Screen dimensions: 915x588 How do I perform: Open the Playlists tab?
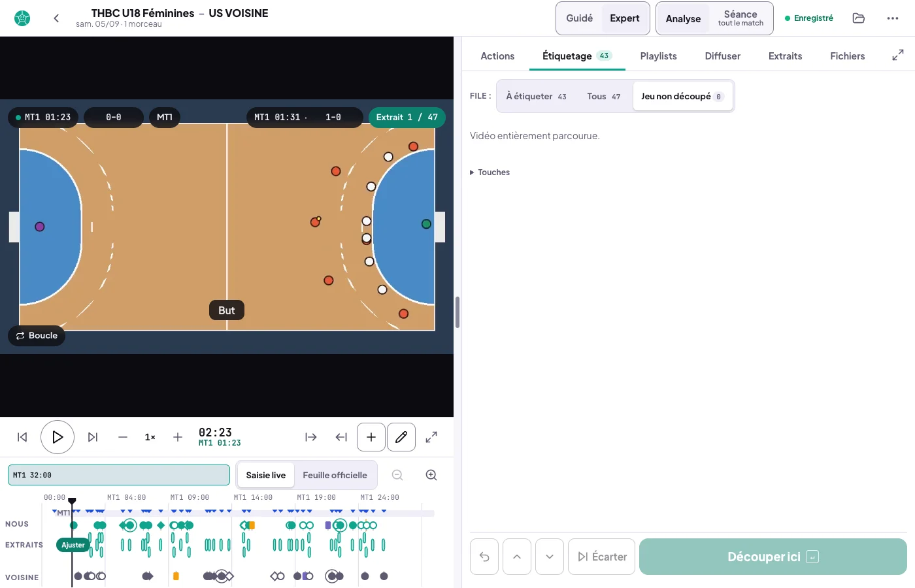point(658,56)
